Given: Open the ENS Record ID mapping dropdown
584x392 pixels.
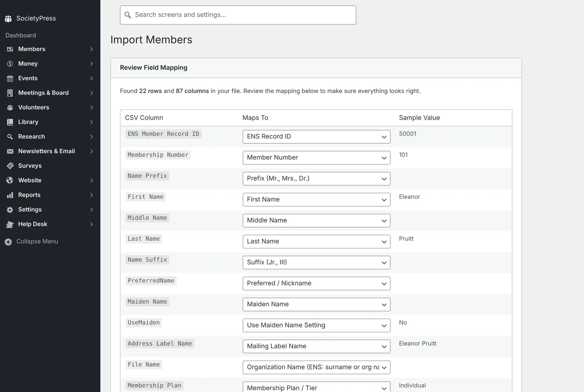Looking at the screenshot, I should pyautogui.click(x=316, y=137).
